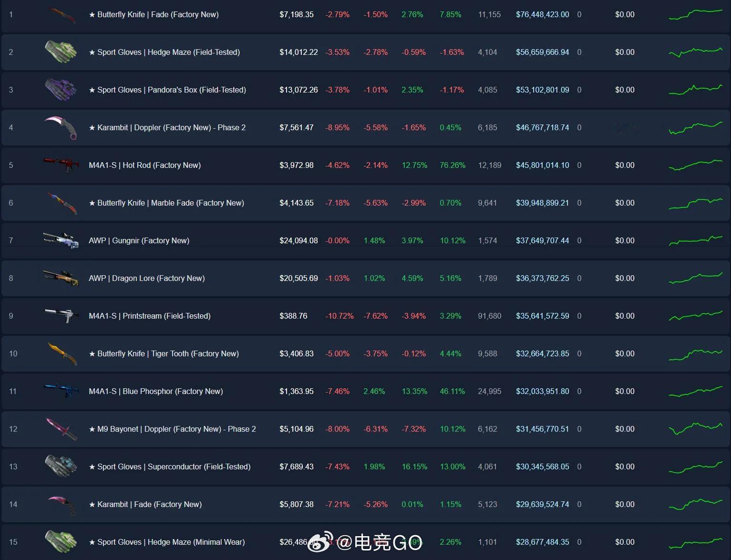Click the Karambit Fade trend sparkline

pyautogui.click(x=696, y=504)
